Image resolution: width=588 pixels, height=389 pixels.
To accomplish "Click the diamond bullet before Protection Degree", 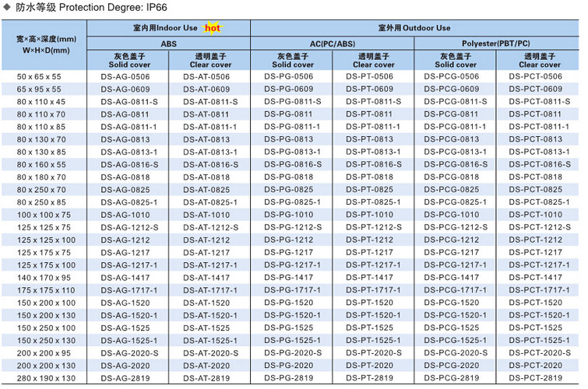I will point(7,7).
